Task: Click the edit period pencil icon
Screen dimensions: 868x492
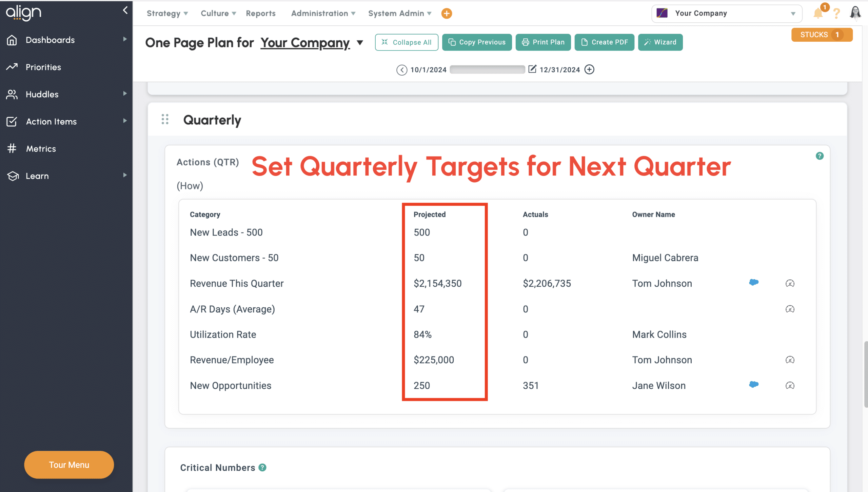Action: point(532,69)
